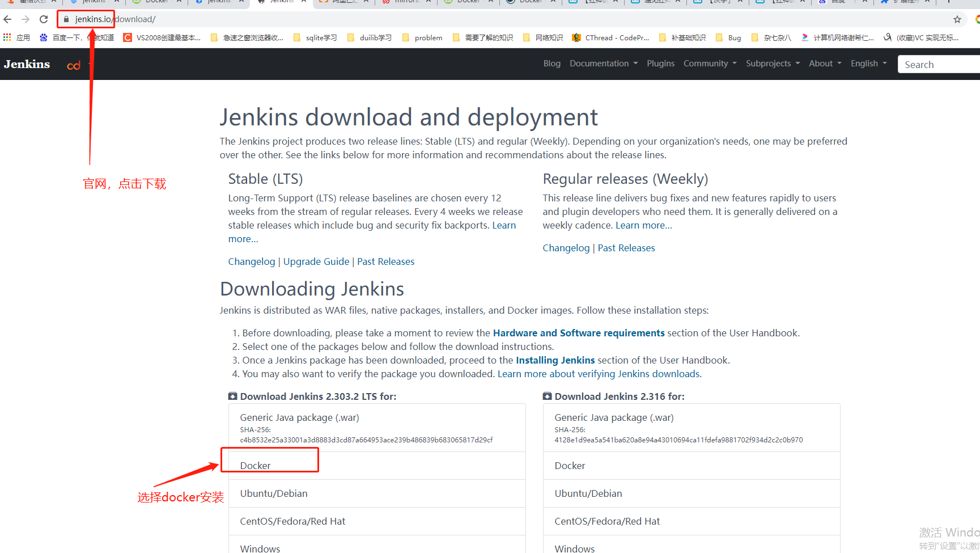Image resolution: width=980 pixels, height=553 pixels.
Task: Open the Plugins navigation item
Action: [661, 64]
